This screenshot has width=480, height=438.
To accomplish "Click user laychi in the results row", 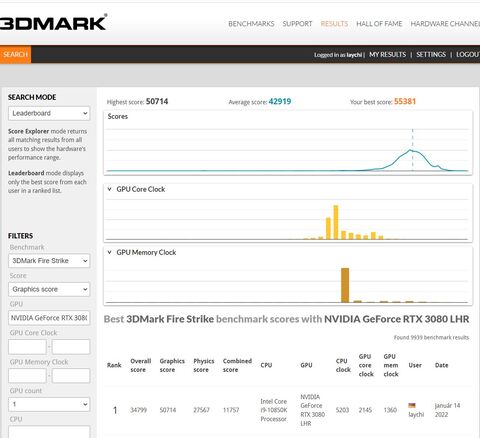I will click(x=416, y=415).
